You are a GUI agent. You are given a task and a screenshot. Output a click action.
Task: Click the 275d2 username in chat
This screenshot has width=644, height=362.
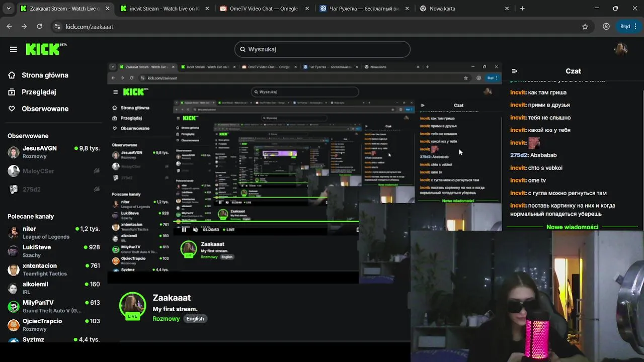pyautogui.click(x=519, y=155)
